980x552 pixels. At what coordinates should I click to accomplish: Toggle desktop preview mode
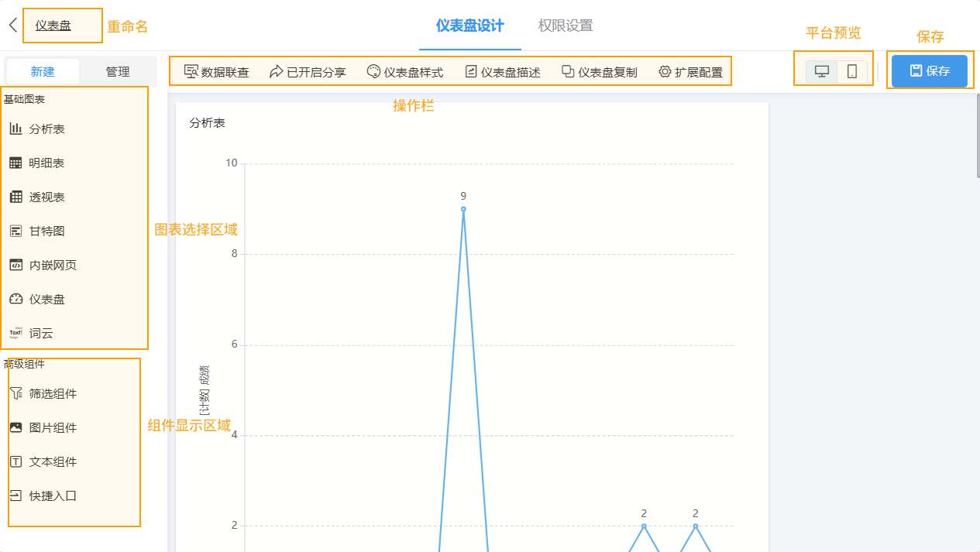(x=822, y=70)
